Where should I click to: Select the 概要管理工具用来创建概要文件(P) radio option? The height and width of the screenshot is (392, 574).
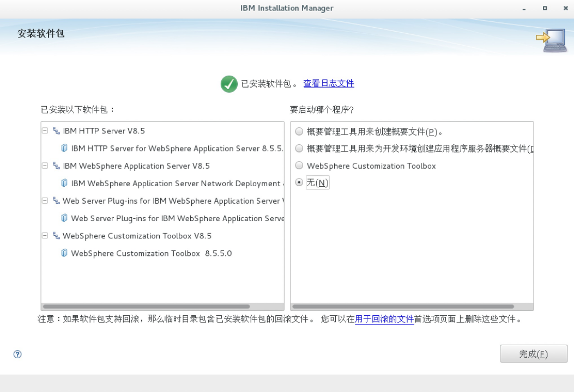tap(299, 131)
